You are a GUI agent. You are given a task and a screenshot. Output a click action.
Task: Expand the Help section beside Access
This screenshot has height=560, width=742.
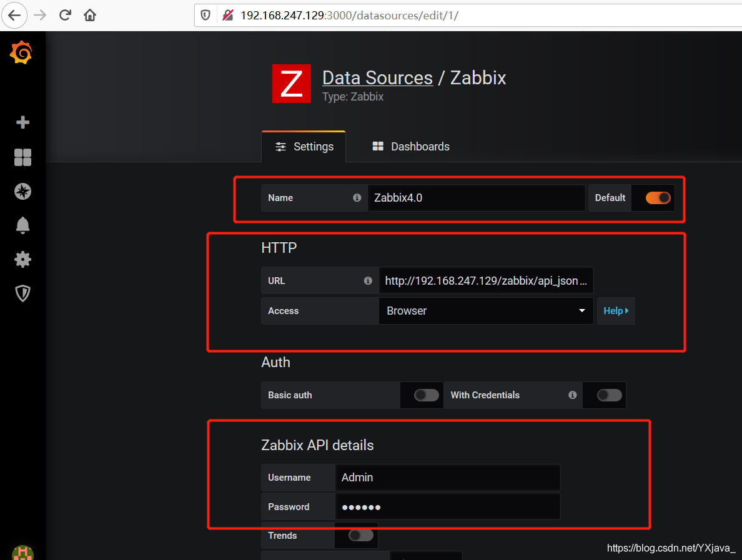pos(616,311)
